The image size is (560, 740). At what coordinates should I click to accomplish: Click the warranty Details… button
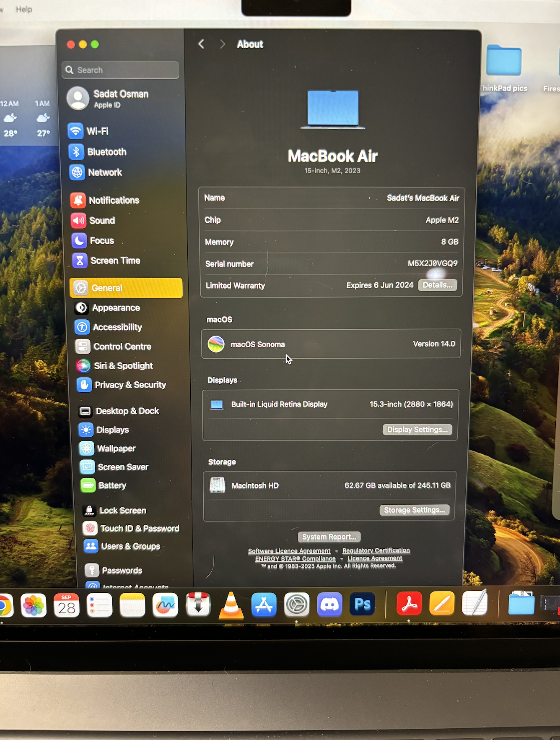(x=438, y=285)
